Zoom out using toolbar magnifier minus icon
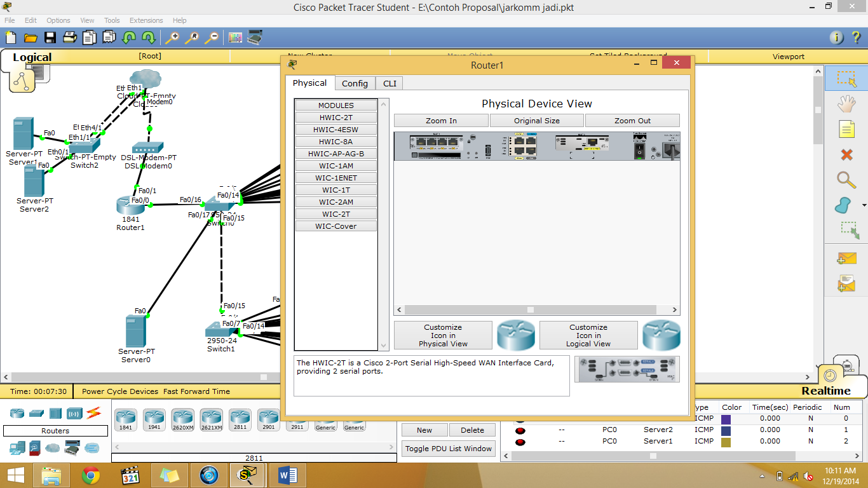Viewport: 868px width, 488px height. 212,37
